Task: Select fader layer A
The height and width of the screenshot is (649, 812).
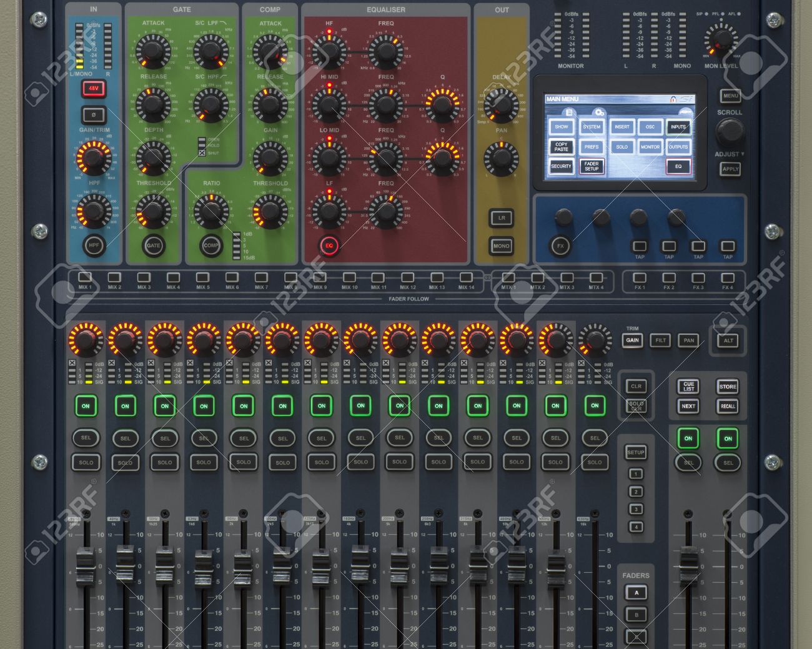Action: click(636, 592)
